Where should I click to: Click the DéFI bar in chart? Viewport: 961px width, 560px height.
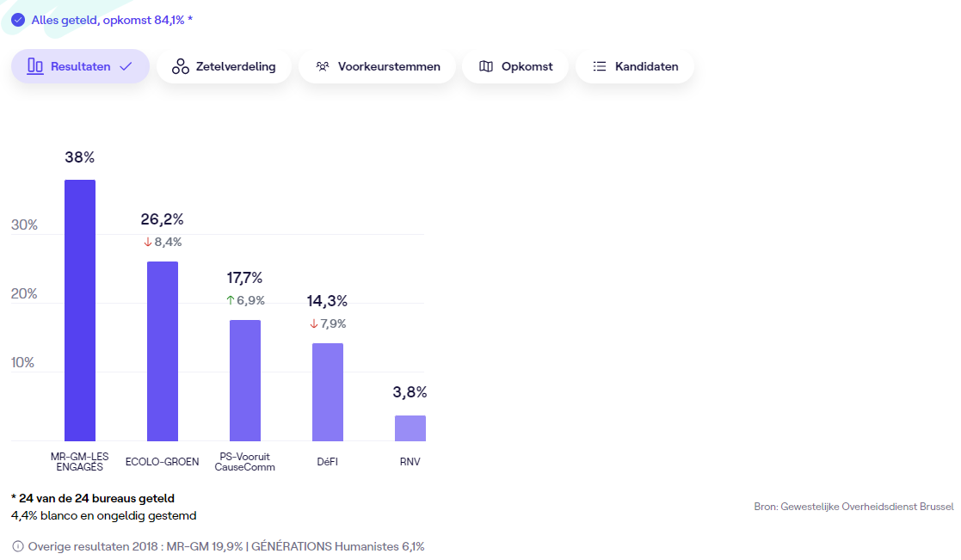pyautogui.click(x=328, y=392)
